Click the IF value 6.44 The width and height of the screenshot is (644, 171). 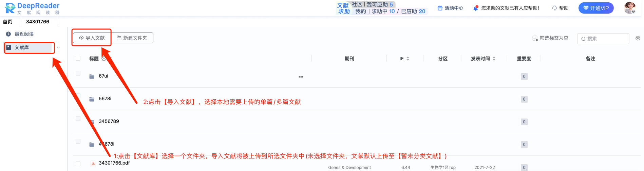(x=406, y=167)
